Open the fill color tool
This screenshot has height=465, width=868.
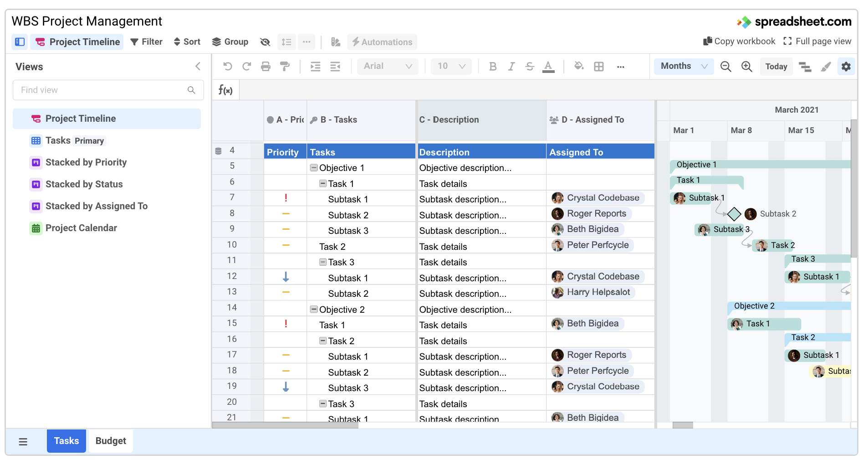click(x=579, y=67)
